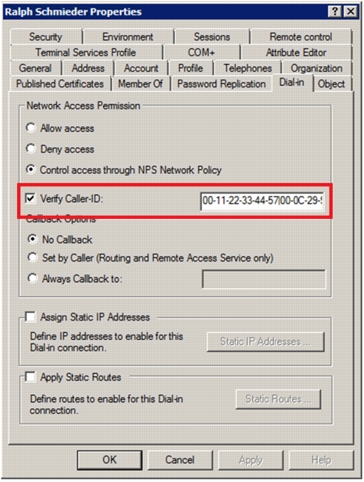364x482 pixels.
Task: Select the Allow access radio button
Action: [x=31, y=128]
